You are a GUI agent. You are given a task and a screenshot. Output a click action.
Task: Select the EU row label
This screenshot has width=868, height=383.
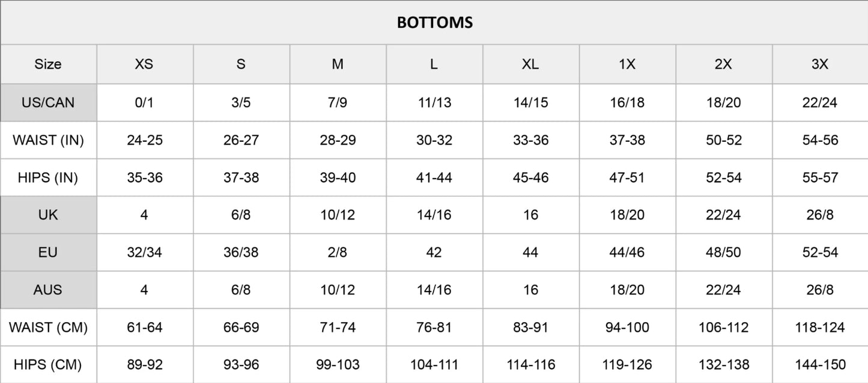48,252
